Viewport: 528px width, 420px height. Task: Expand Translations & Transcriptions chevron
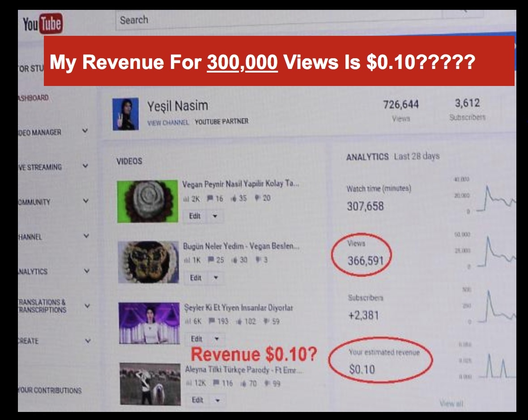click(87, 306)
